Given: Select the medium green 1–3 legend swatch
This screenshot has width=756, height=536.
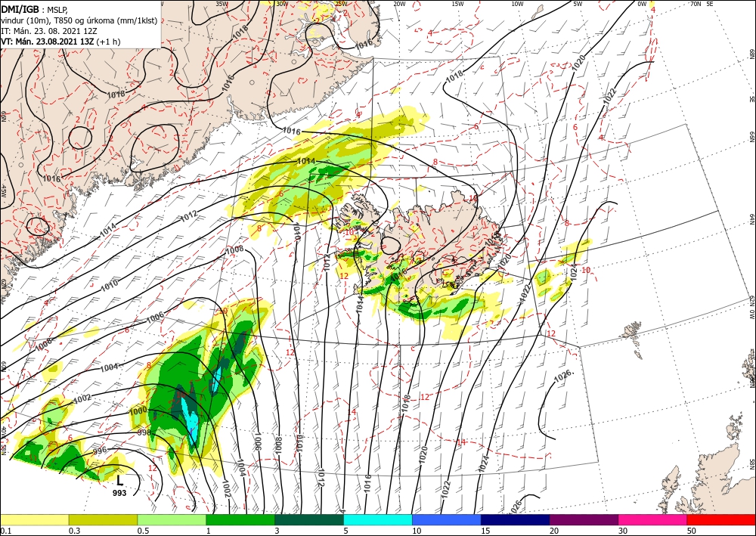Looking at the screenshot, I should click(x=240, y=519).
